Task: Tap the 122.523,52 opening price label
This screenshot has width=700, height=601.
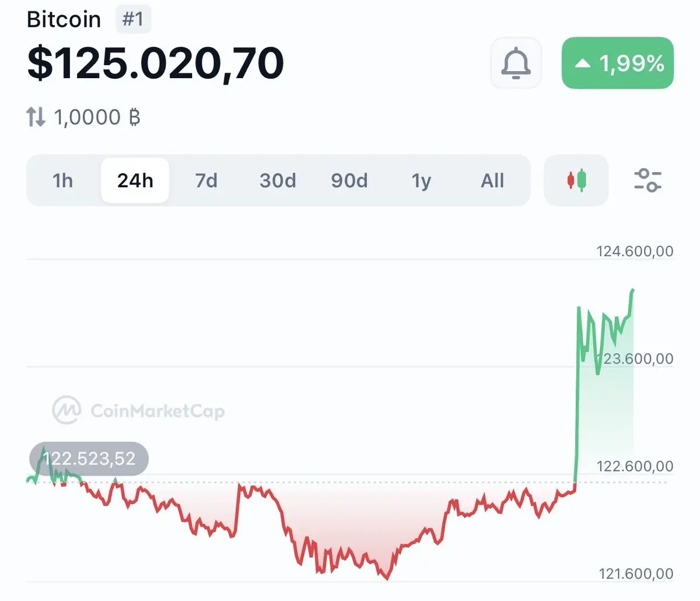Action: [89, 459]
